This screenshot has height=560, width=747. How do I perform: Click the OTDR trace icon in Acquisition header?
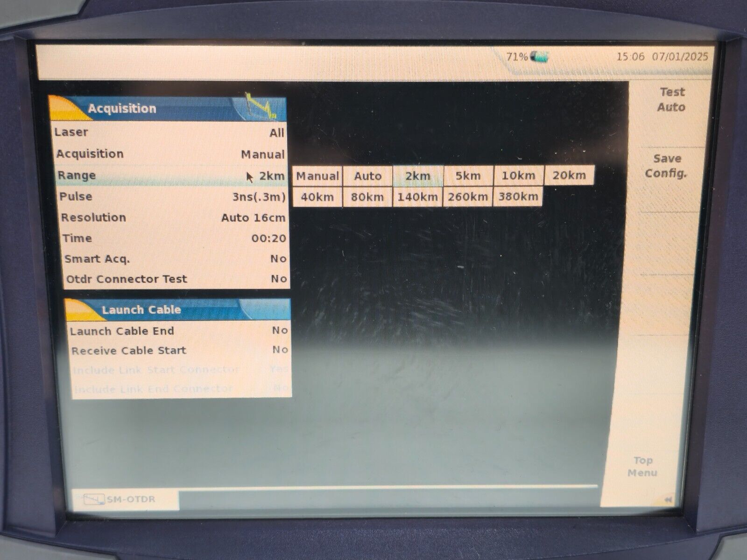pos(261,107)
